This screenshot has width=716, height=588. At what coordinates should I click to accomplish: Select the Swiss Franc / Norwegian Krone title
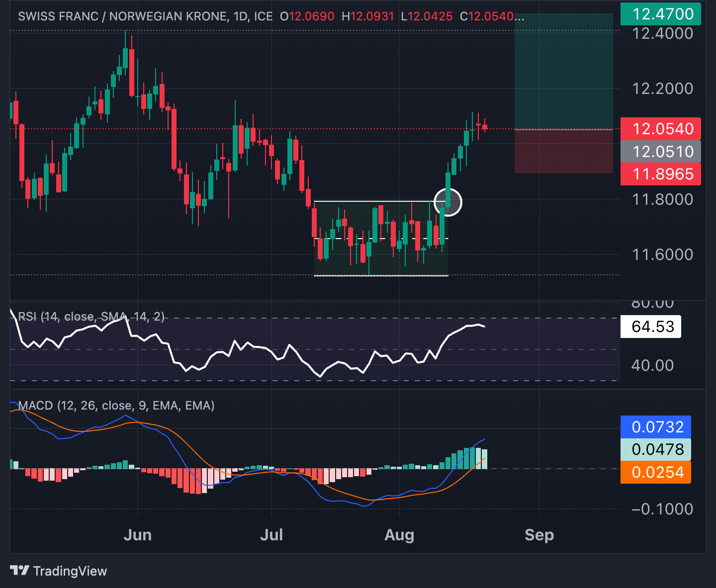click(x=123, y=16)
